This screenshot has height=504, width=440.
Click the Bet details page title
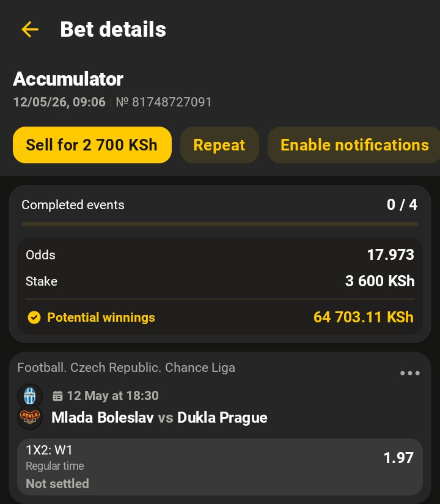click(x=113, y=29)
